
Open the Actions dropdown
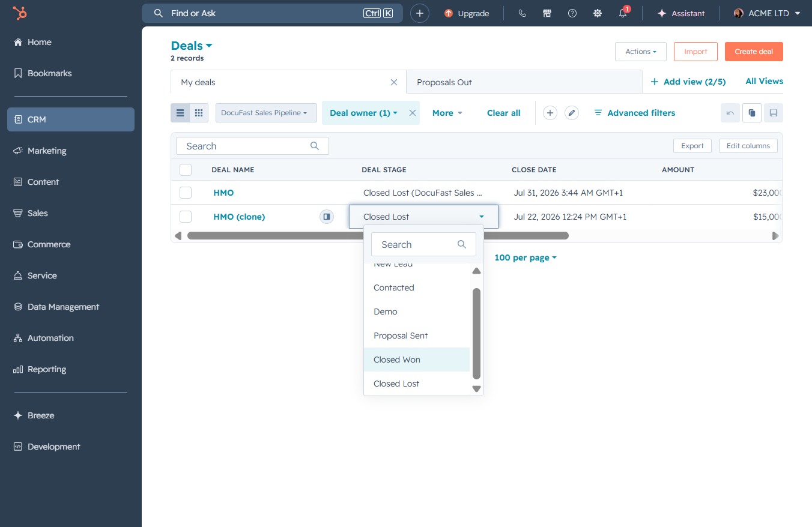641,52
